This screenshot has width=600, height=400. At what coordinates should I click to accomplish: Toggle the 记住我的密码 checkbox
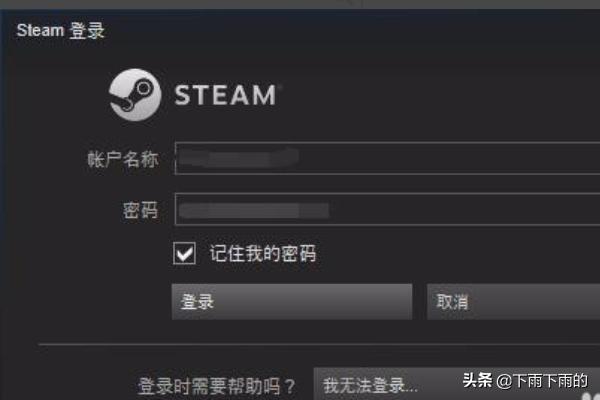(184, 253)
